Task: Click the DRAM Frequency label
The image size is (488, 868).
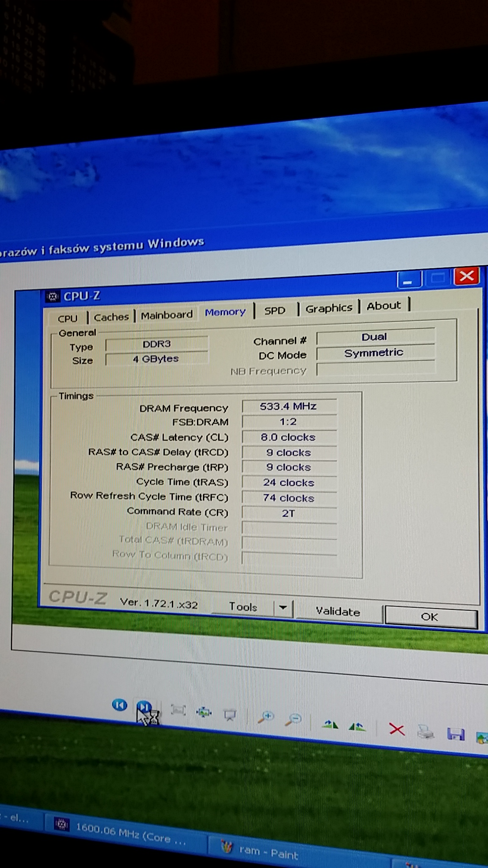Action: coord(184,408)
